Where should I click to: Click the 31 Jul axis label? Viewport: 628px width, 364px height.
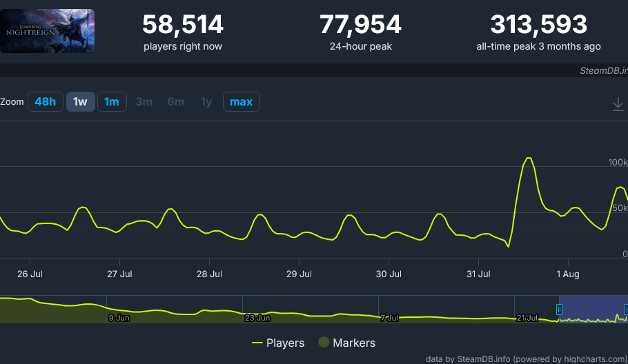pyautogui.click(x=478, y=274)
